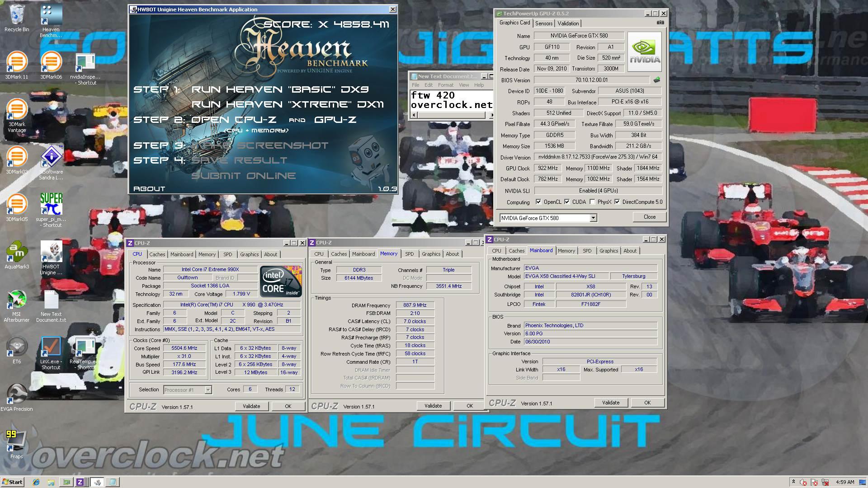Open the 3DMark 11 desktop shortcut
868x488 pixels.
pos(17,66)
